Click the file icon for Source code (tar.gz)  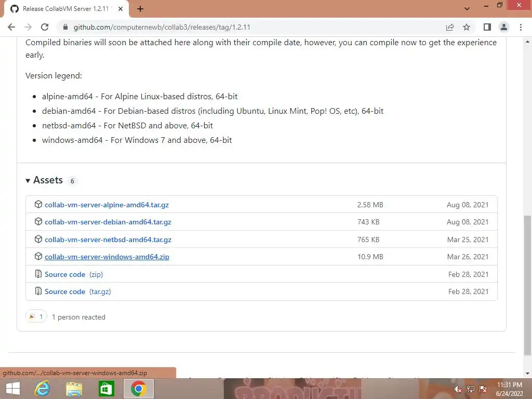(x=38, y=291)
